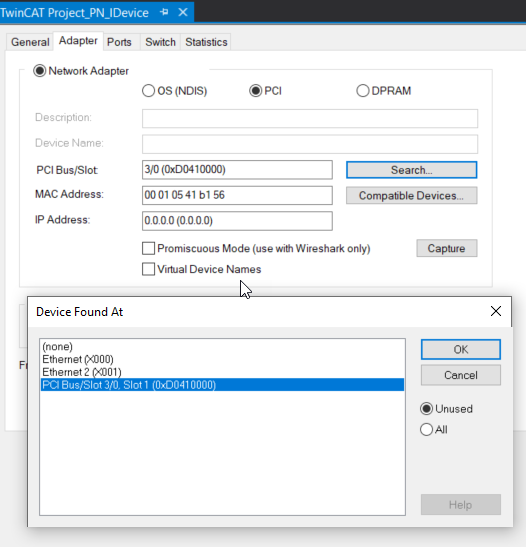Click the Help button in the dialog

pos(461,505)
